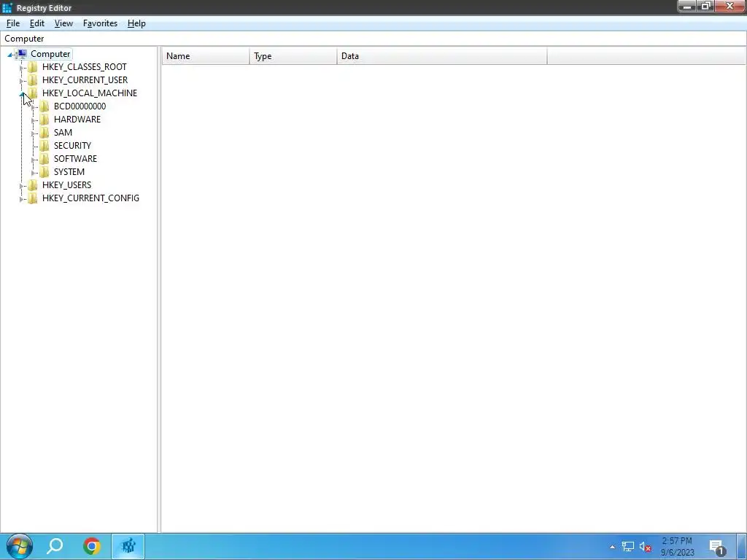Select the Computer tree label
The width and height of the screenshot is (747, 560).
coord(50,54)
